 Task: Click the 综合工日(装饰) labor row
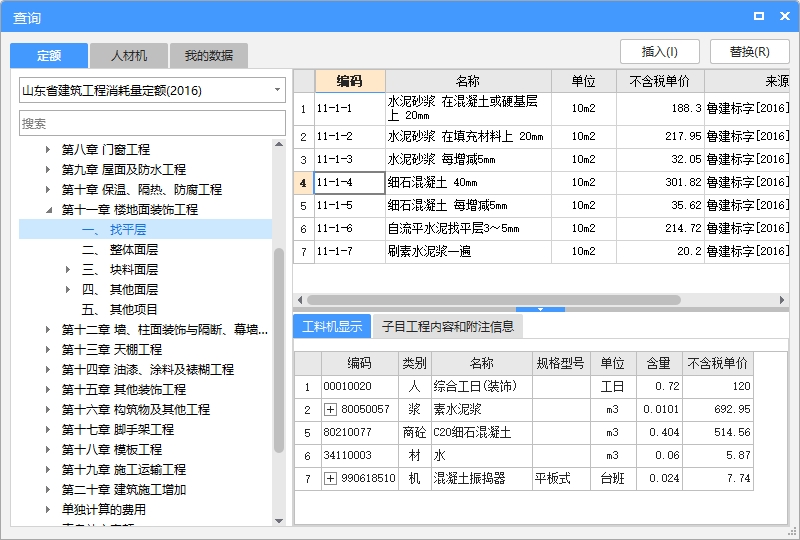coord(523,386)
